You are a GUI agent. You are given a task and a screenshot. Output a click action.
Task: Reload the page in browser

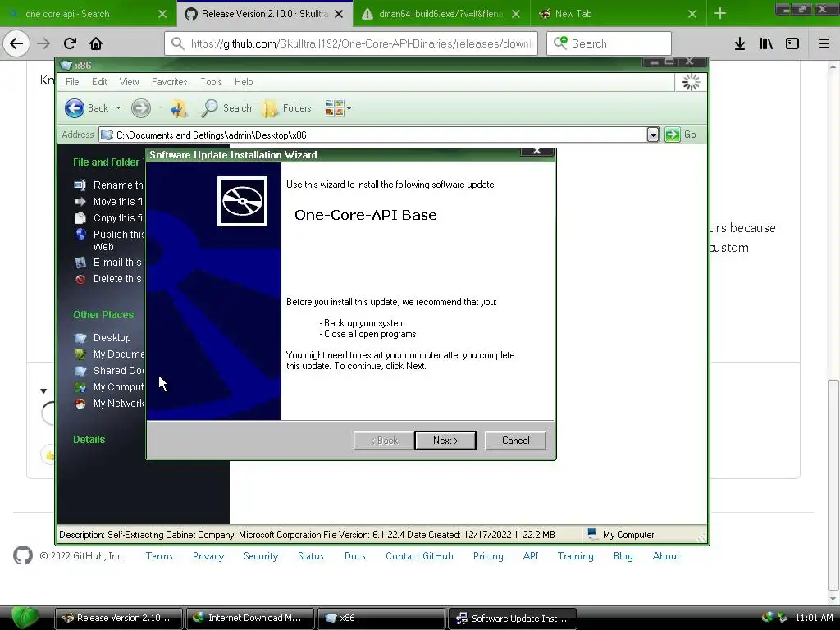coord(70,43)
